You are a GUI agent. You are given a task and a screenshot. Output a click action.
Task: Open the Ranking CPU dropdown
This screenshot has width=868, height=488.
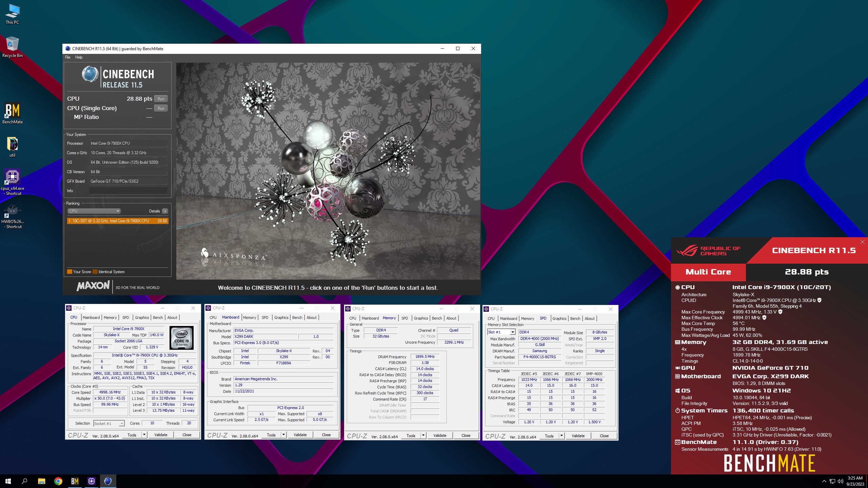[94, 211]
